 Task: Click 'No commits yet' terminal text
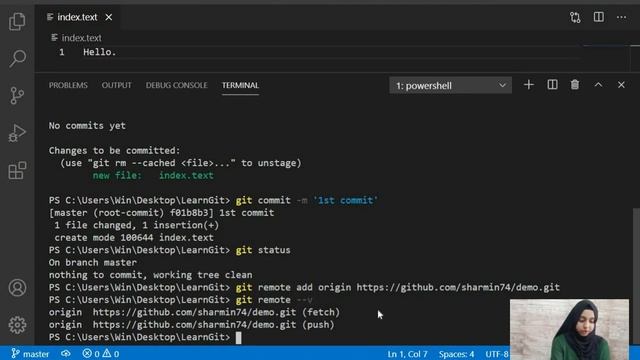pyautogui.click(x=87, y=126)
